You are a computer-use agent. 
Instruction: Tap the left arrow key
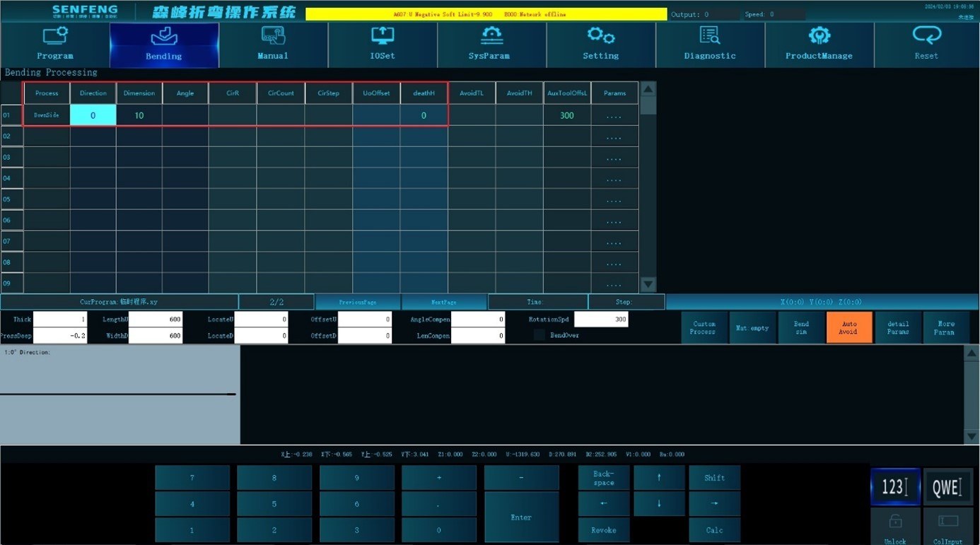(604, 503)
